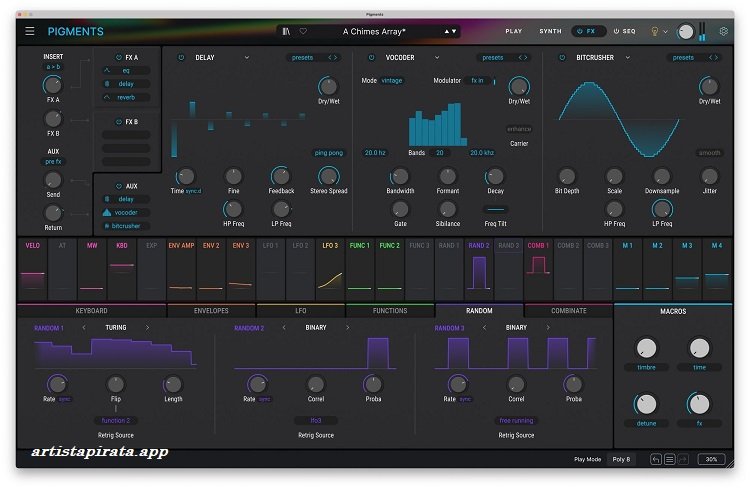The image size is (750, 489).
Task: Toggle the Vocoder enhance option
Action: [x=519, y=129]
